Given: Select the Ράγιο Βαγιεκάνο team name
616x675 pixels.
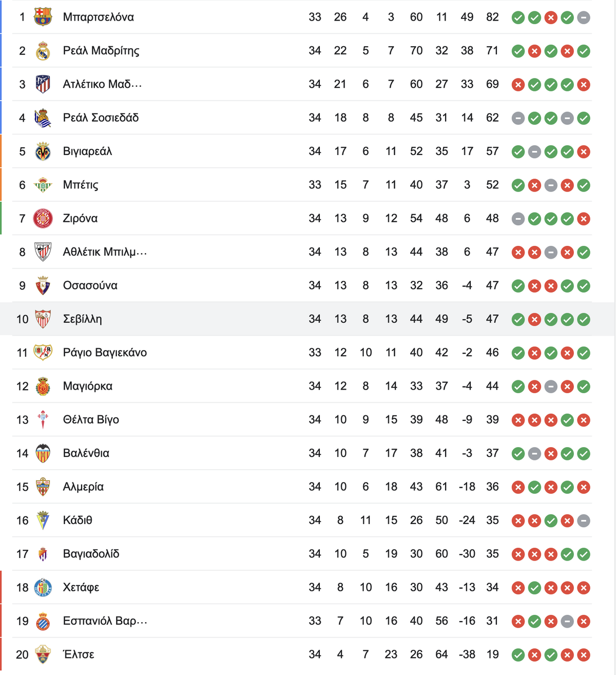Looking at the screenshot, I should pos(105,353).
